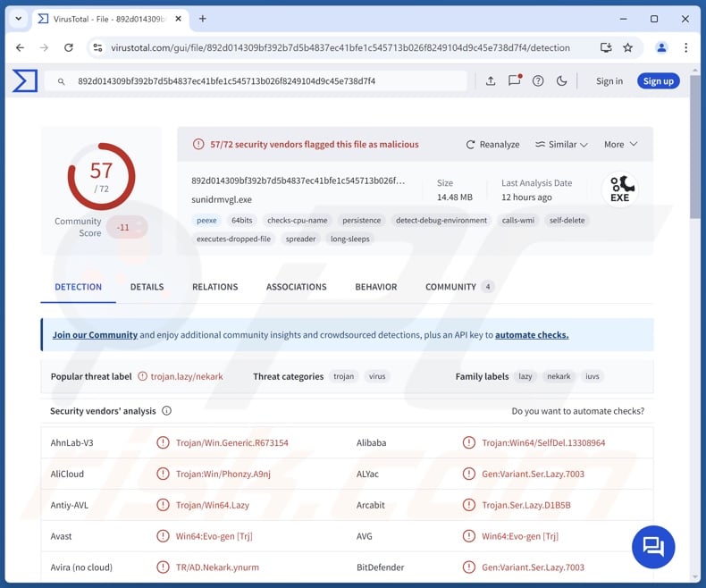Click the lazy family label chip
This screenshot has width=706, height=588.
(525, 376)
